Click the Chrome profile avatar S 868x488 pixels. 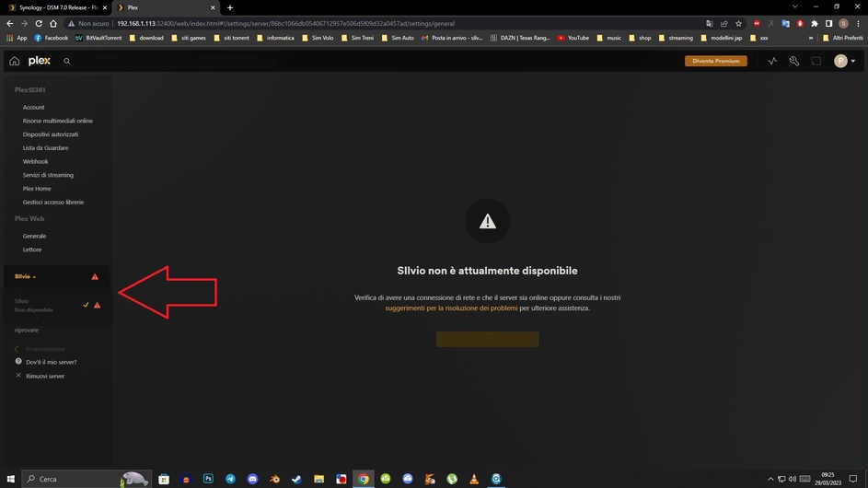(x=844, y=23)
